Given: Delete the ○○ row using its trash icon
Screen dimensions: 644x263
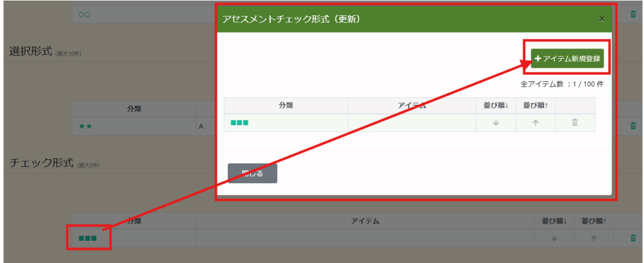Looking at the screenshot, I should [633, 14].
